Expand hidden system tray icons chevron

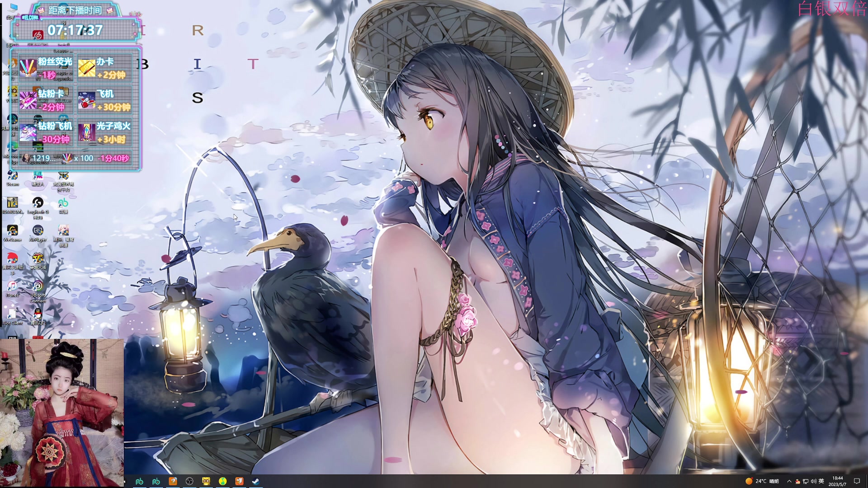[x=789, y=481]
